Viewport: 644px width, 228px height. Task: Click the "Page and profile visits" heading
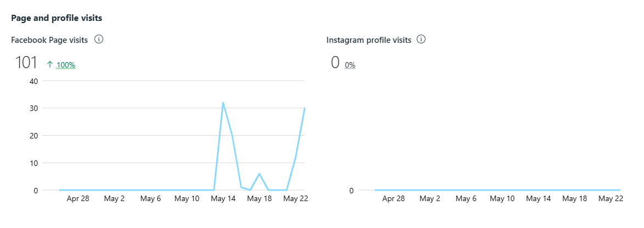(57, 18)
